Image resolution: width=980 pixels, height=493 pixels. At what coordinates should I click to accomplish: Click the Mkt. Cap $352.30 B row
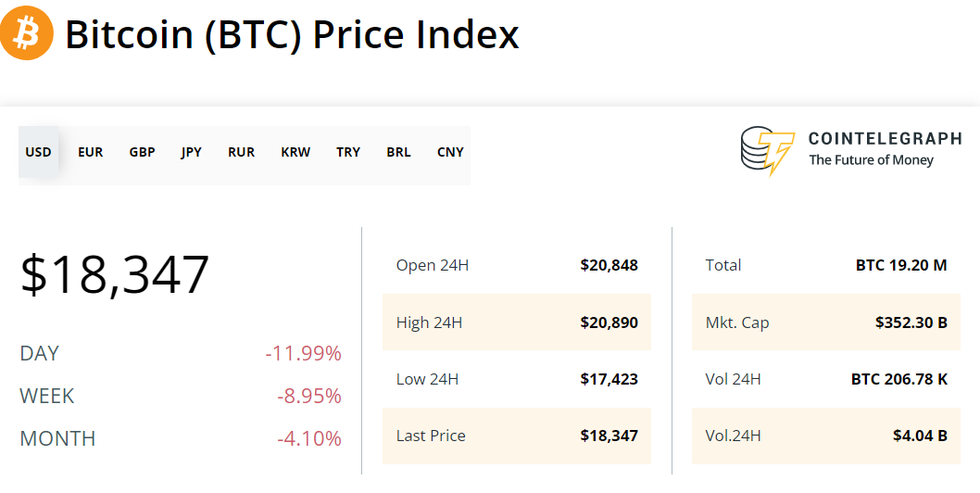825,322
